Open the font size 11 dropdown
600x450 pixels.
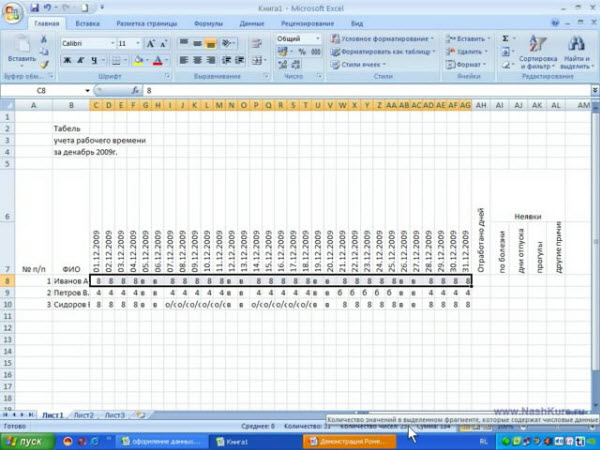138,44
